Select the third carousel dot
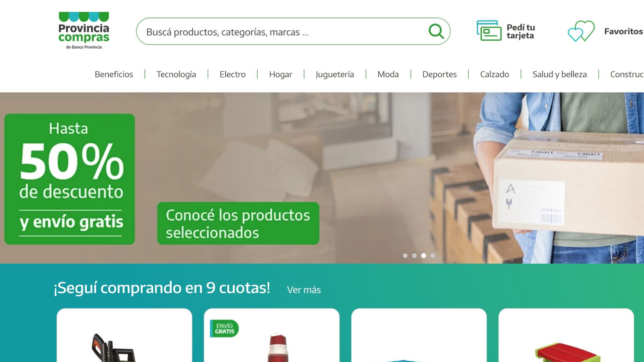Screen dimensions: 644x362 (424, 256)
